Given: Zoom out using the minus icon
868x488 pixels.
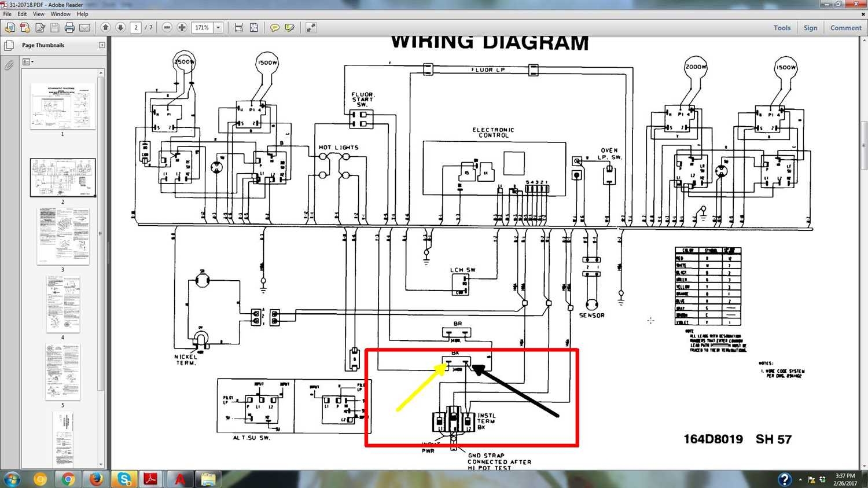Looking at the screenshot, I should (167, 27).
